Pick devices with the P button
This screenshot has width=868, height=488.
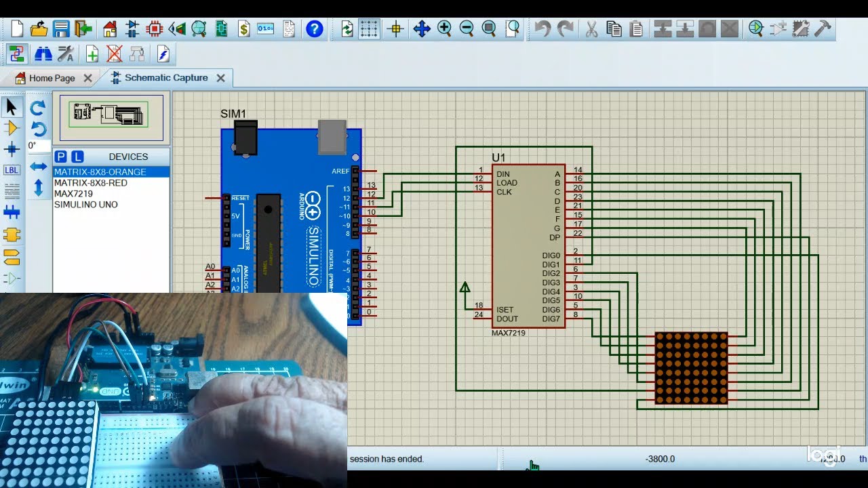(x=60, y=157)
